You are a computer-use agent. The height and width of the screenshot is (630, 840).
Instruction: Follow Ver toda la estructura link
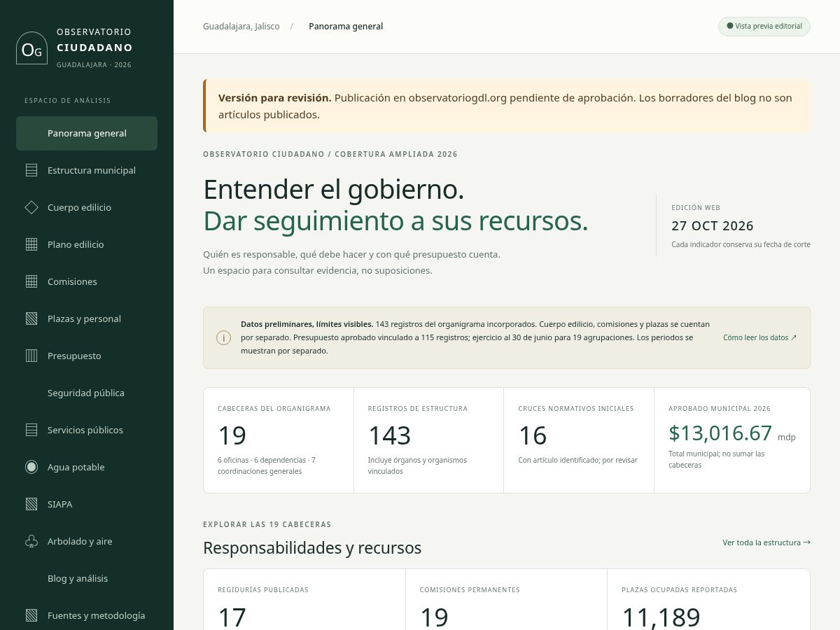[x=766, y=542]
